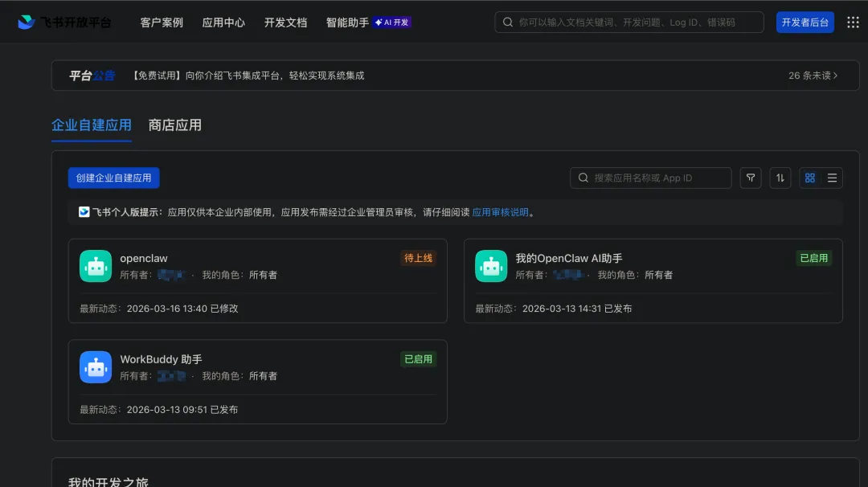Screen dimensions: 868x487
Task: Click 我的开发之旅 heading
Action: pyautogui.click(x=108, y=481)
